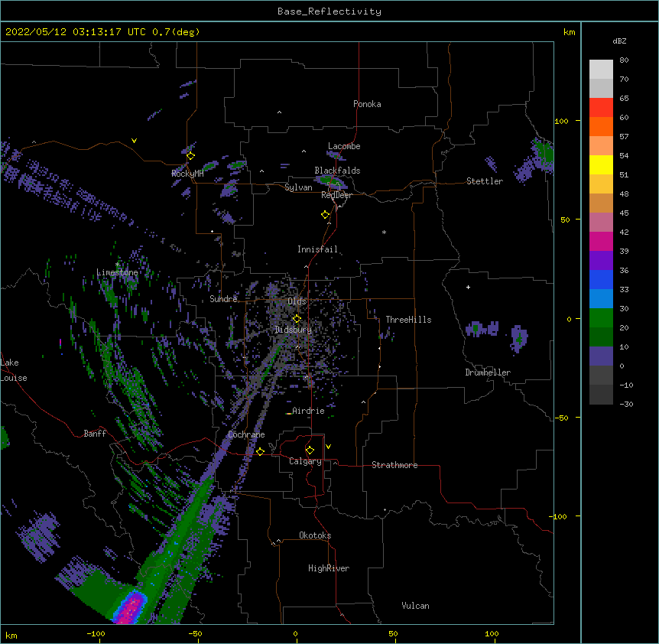Click the Sundre city label
The width and height of the screenshot is (659, 644).
pos(223,299)
